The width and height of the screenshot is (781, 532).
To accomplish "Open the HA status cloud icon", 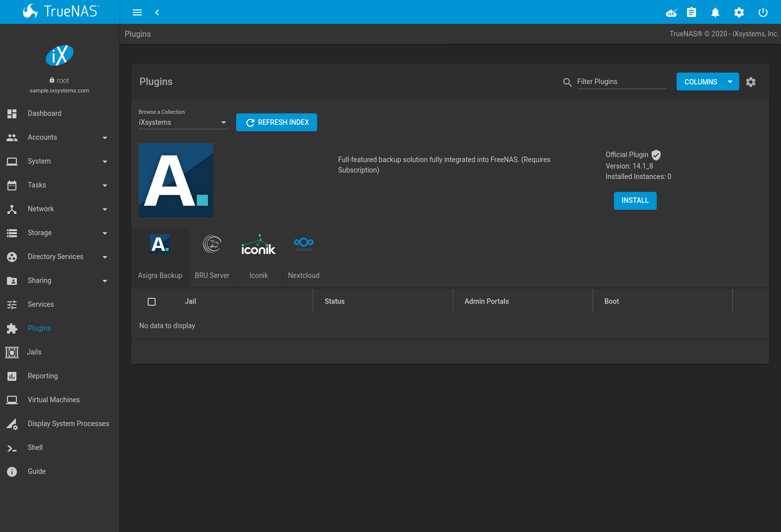I will click(x=671, y=12).
